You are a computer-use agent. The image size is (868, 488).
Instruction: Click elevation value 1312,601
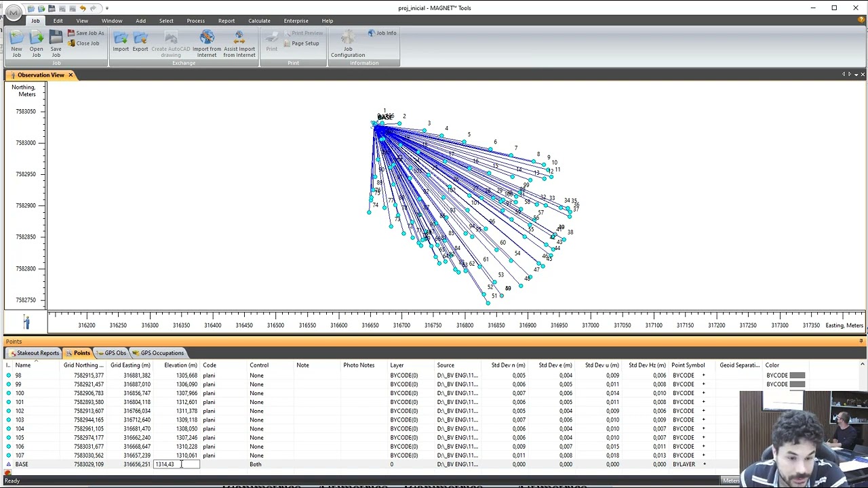(186, 402)
